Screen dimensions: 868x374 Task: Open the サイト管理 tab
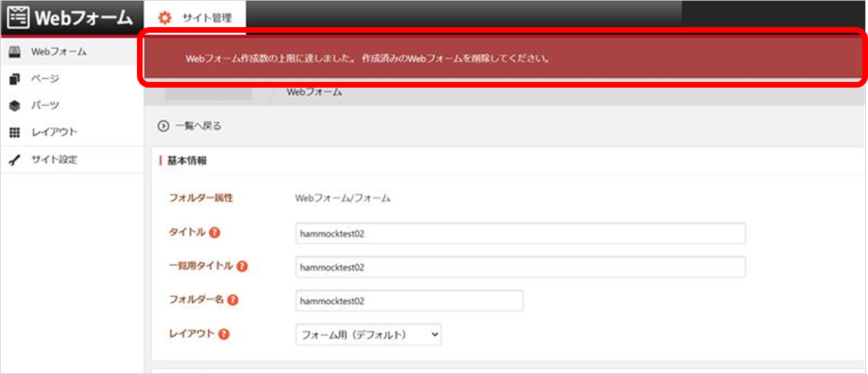pos(195,18)
